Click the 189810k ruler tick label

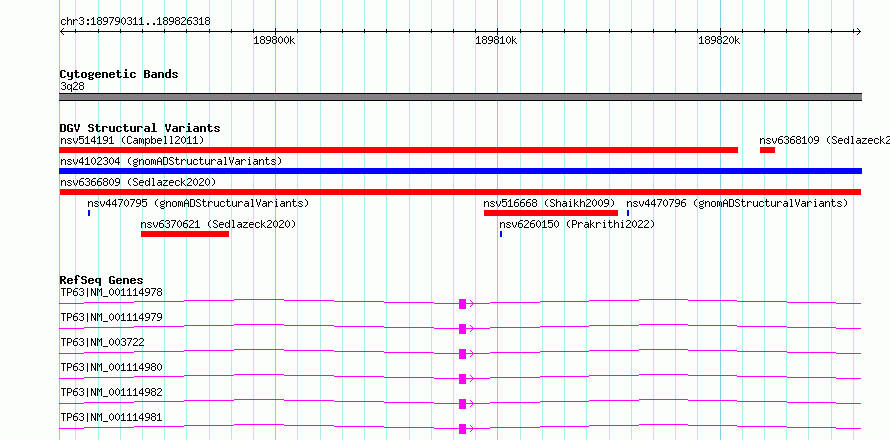497,40
